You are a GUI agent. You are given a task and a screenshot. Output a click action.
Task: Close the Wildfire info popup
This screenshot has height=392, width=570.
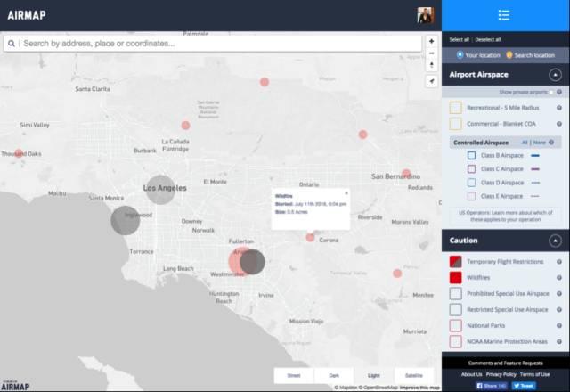pos(346,192)
